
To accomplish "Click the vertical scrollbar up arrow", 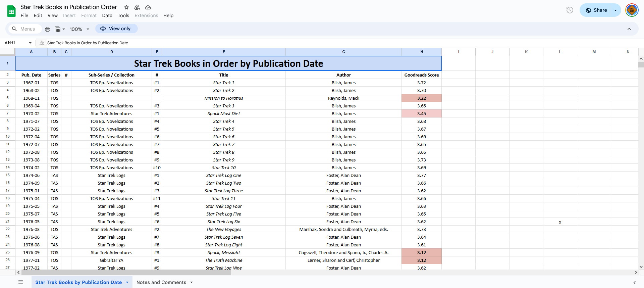I will [x=641, y=59].
